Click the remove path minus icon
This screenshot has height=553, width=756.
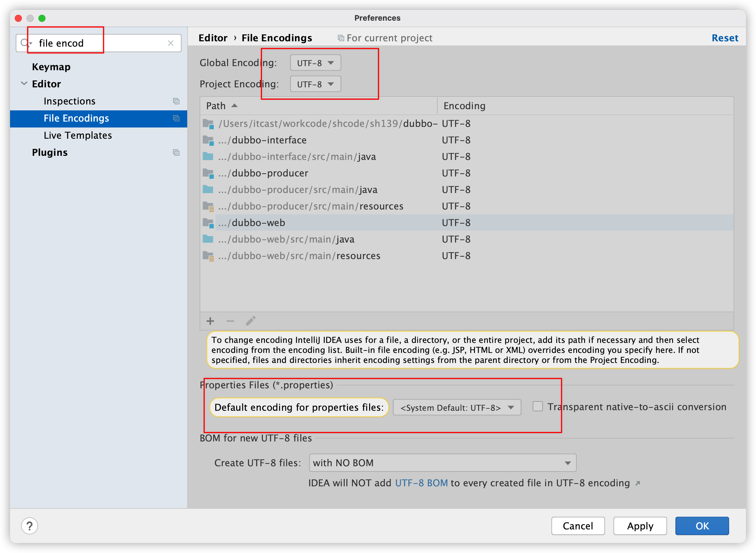[230, 321]
